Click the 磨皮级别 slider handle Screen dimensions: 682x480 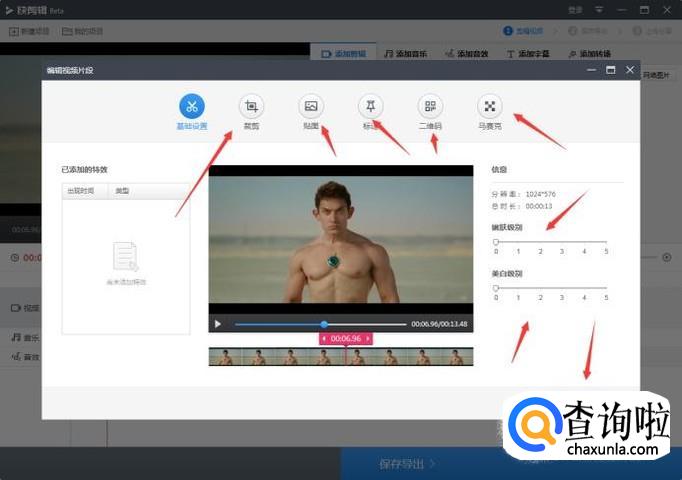pyautogui.click(x=496, y=242)
